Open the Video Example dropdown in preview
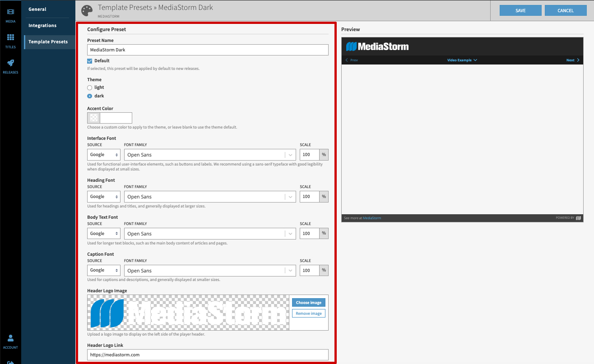The image size is (594, 364). tap(462, 60)
